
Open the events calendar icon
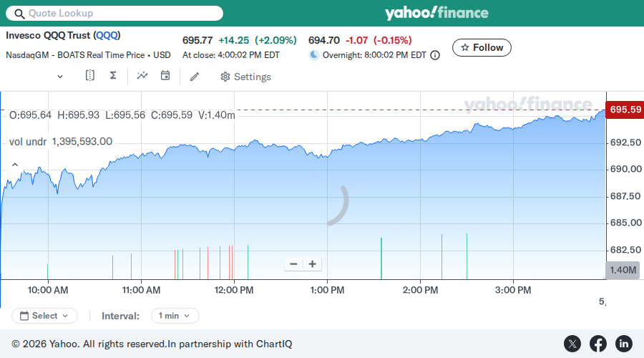pyautogui.click(x=165, y=75)
